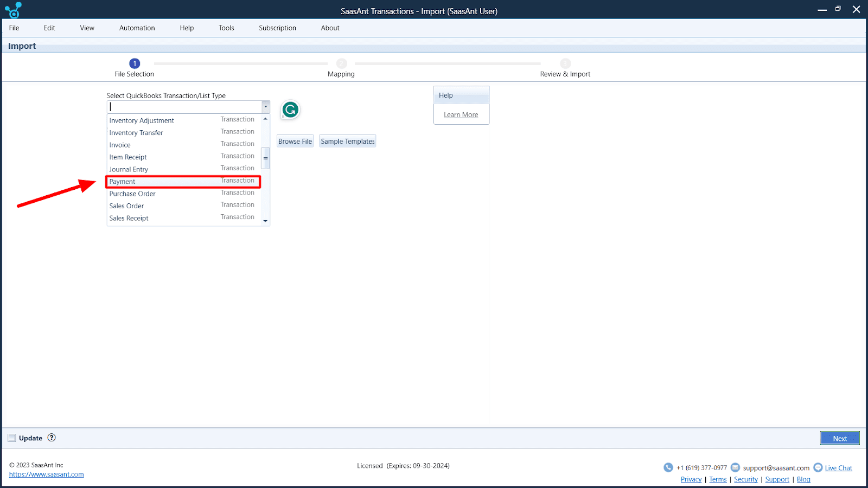The image size is (868, 488).
Task: Open the Help menu
Action: tap(187, 28)
